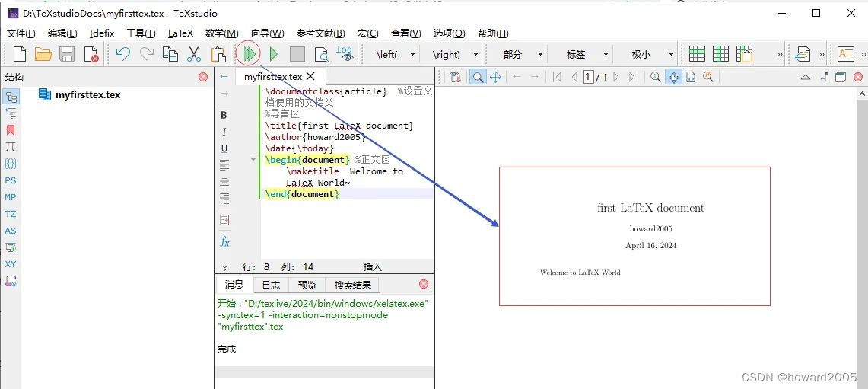
Task: Toggle the PDF viewer scroll/move tool
Action: [x=495, y=77]
